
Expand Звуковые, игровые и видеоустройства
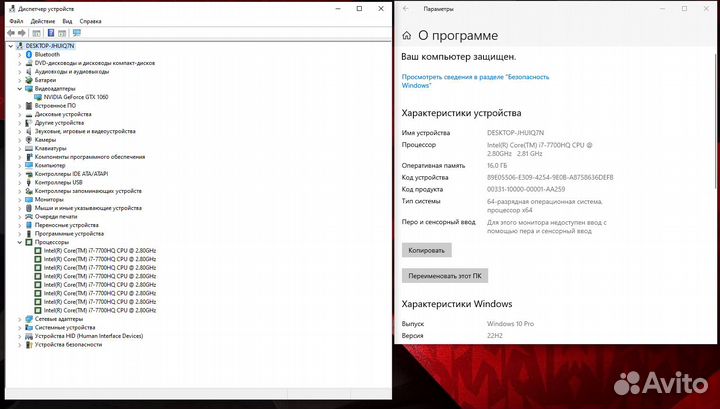(x=20, y=131)
